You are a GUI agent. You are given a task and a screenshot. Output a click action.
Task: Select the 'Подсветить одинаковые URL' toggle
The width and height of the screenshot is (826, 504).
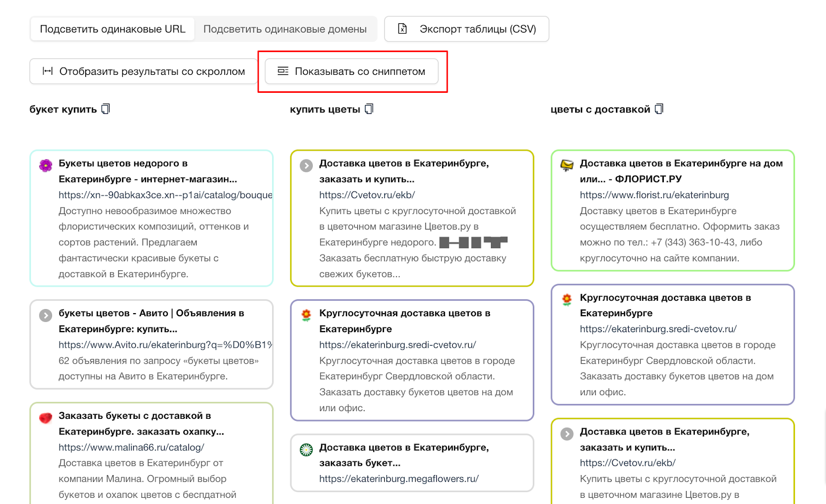tap(113, 29)
